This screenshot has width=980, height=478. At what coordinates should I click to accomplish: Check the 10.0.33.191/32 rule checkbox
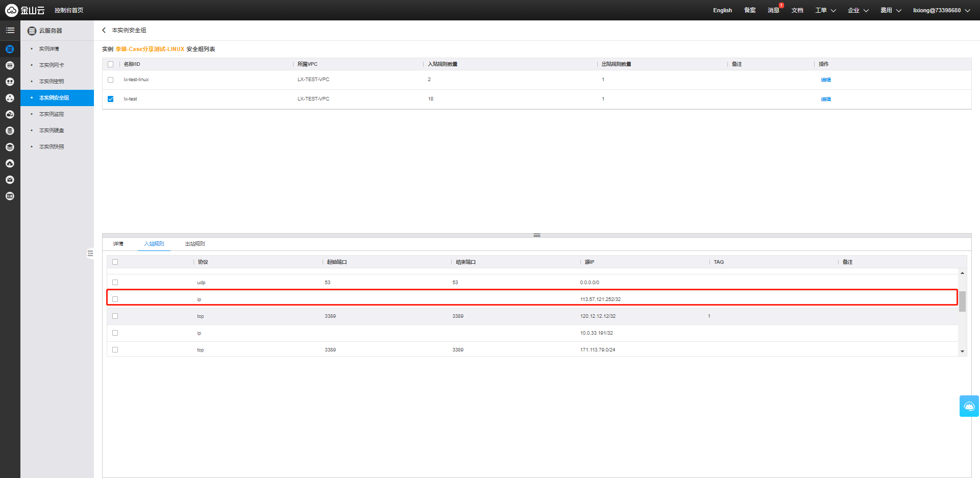115,333
